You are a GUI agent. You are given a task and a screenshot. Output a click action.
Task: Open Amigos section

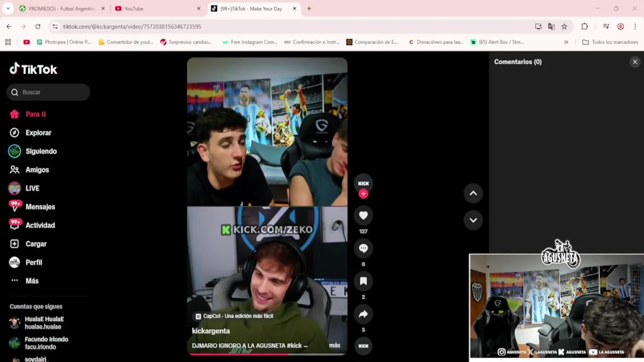pos(29,170)
